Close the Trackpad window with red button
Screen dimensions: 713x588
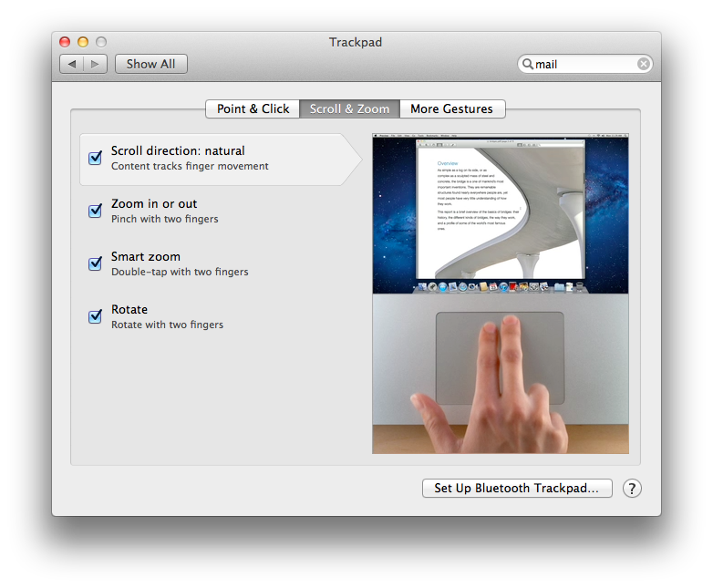[x=65, y=42]
